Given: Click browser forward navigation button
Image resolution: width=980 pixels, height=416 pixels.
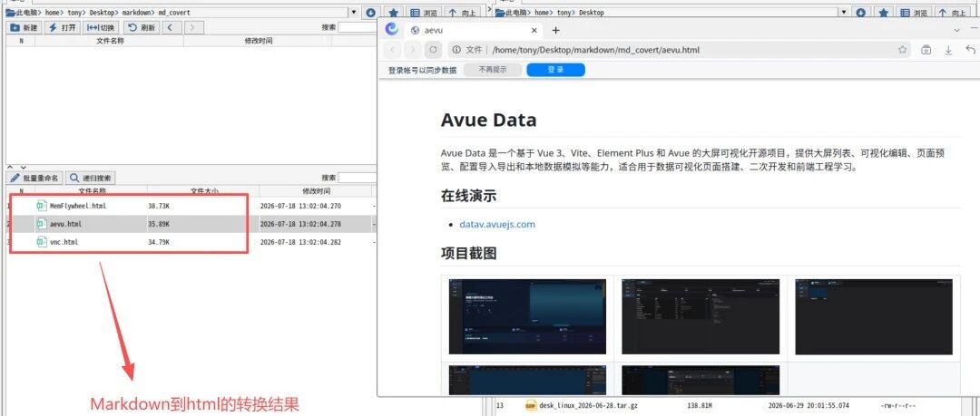Looking at the screenshot, I should click(412, 50).
